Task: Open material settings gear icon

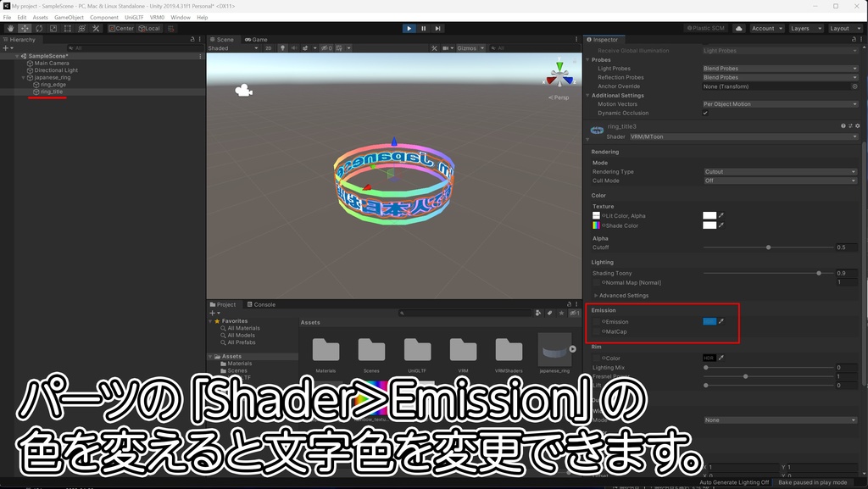Action: coord(858,126)
